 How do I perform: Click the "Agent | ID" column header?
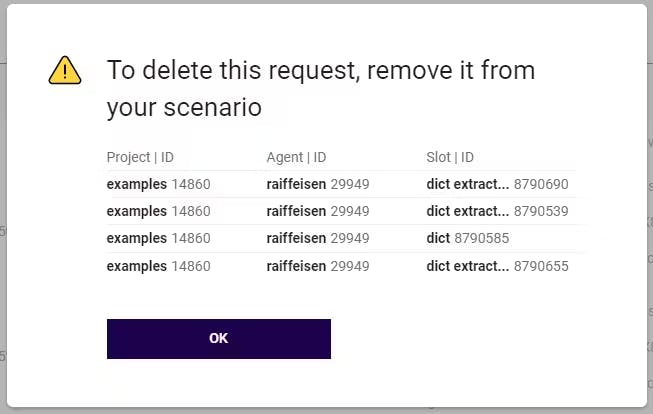296,157
